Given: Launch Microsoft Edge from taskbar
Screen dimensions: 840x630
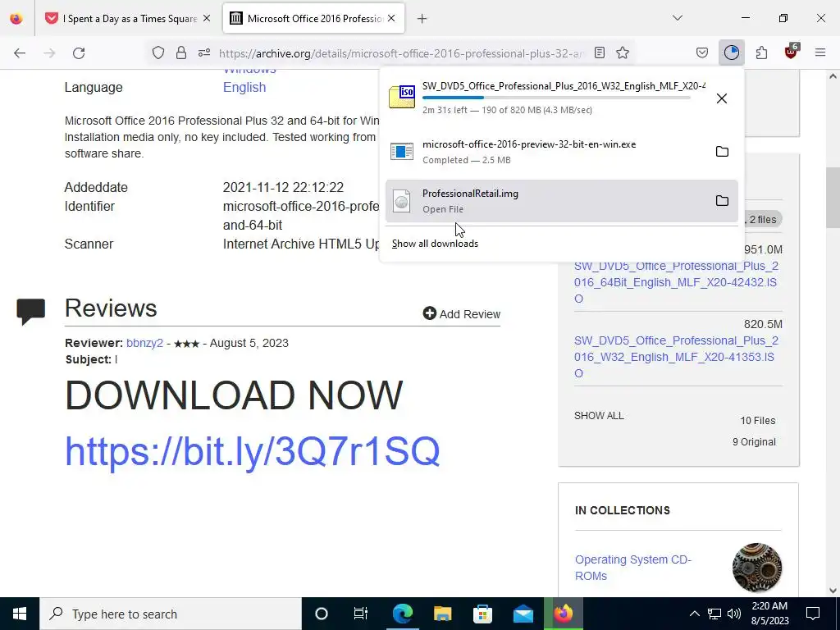Looking at the screenshot, I should point(402,614).
